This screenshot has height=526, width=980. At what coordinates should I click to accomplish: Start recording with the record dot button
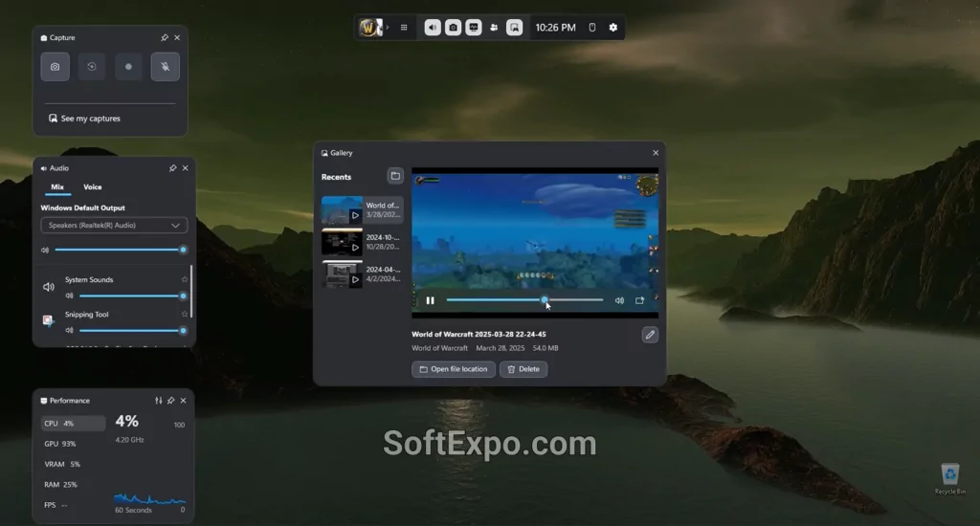coord(128,67)
